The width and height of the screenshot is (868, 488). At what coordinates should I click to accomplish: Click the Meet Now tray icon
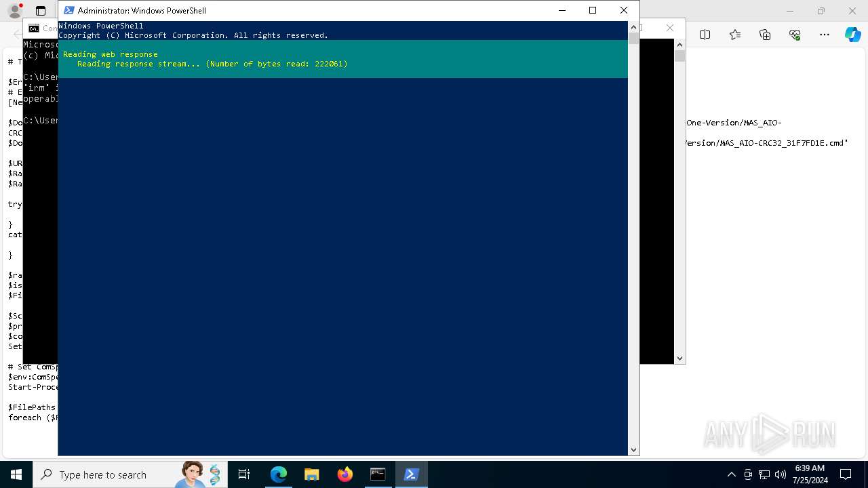pos(748,474)
